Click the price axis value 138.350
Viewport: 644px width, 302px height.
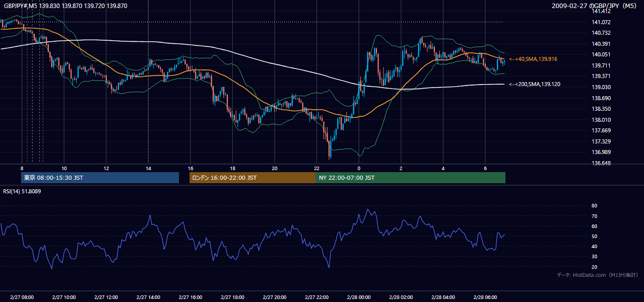602,109
